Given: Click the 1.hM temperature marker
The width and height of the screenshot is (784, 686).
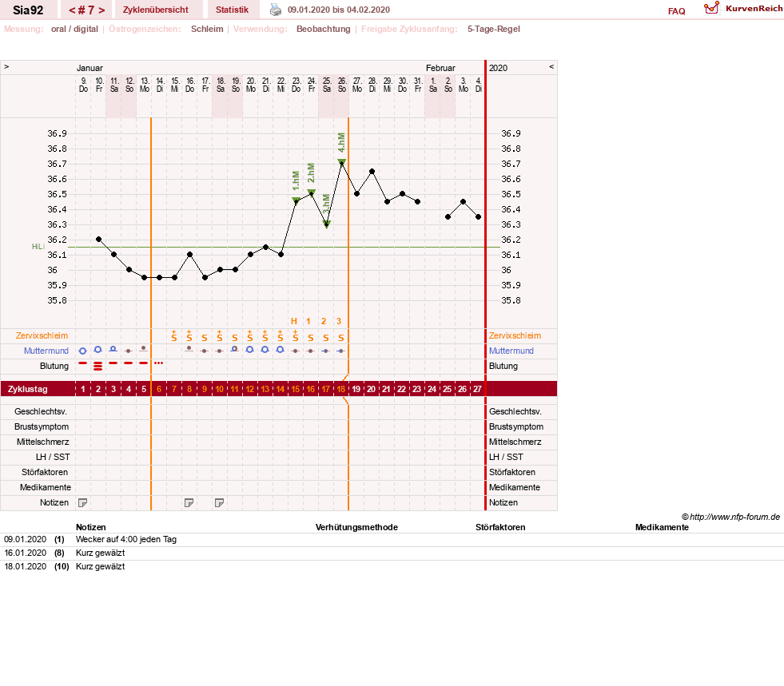Looking at the screenshot, I should point(296,201).
